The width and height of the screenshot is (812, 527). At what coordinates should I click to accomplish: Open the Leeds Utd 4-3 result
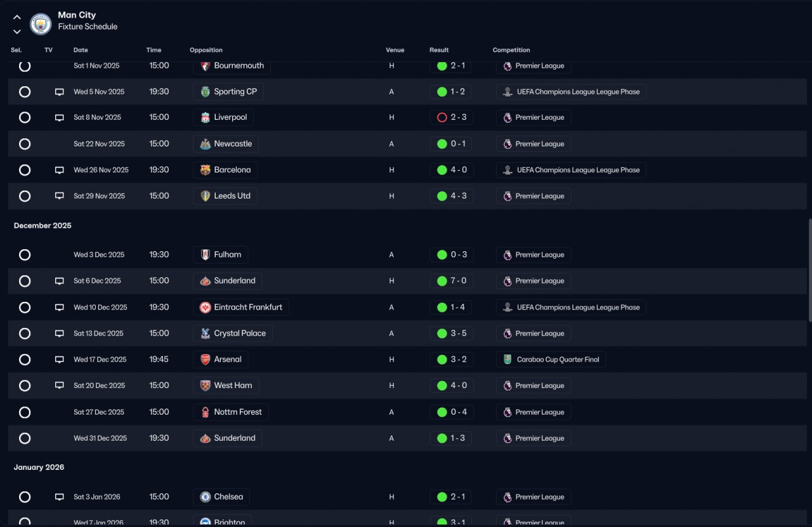click(x=458, y=196)
